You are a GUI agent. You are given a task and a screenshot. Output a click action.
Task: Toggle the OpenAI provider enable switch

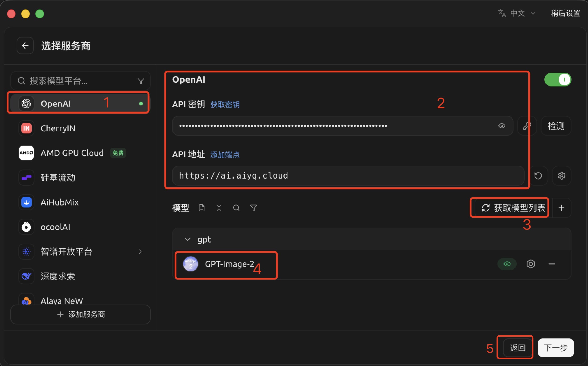558,80
